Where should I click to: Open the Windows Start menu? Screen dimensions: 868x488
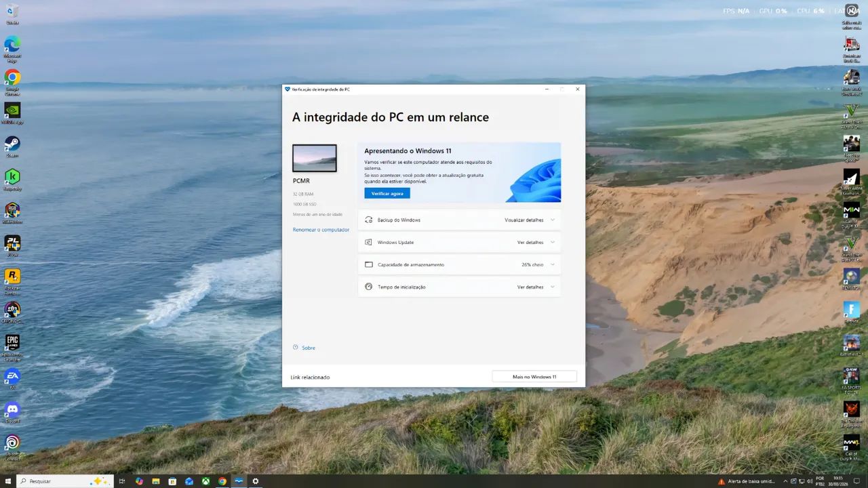tap(7, 481)
